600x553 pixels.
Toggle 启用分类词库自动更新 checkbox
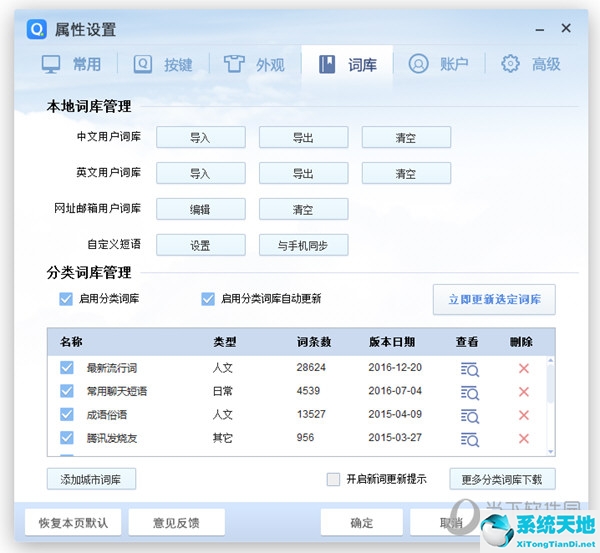[x=208, y=299]
